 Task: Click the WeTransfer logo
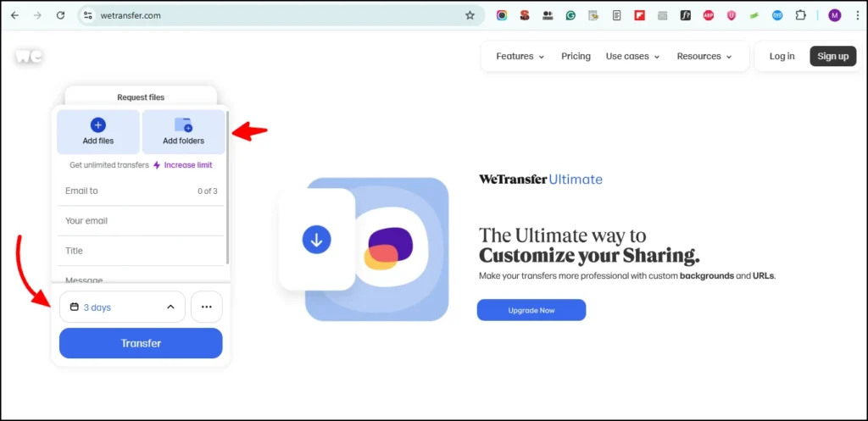coord(28,57)
